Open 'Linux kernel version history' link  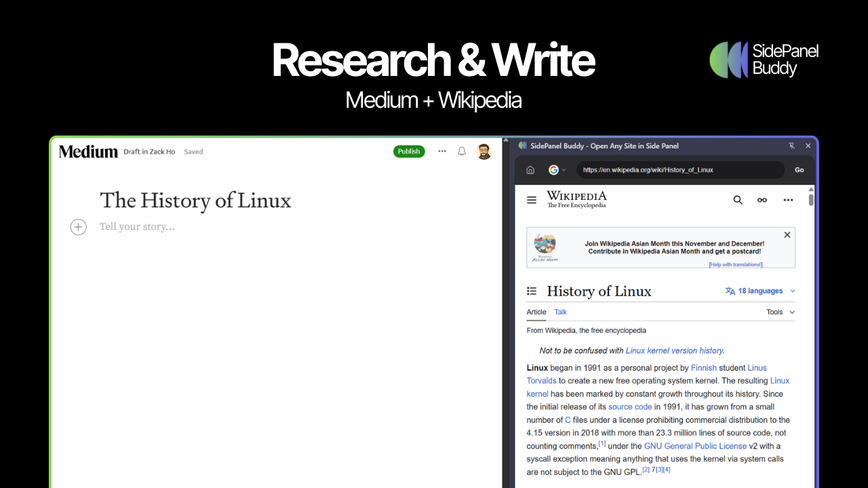point(674,350)
